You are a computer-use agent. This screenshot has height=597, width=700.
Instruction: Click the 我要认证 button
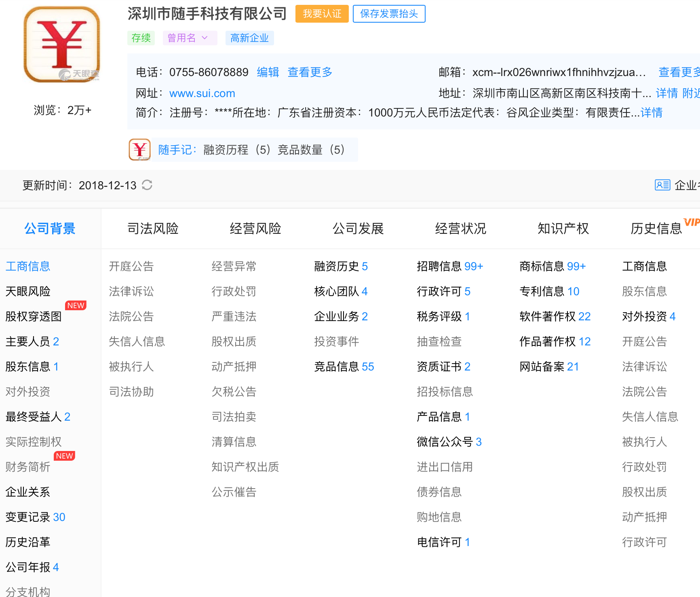coord(322,13)
